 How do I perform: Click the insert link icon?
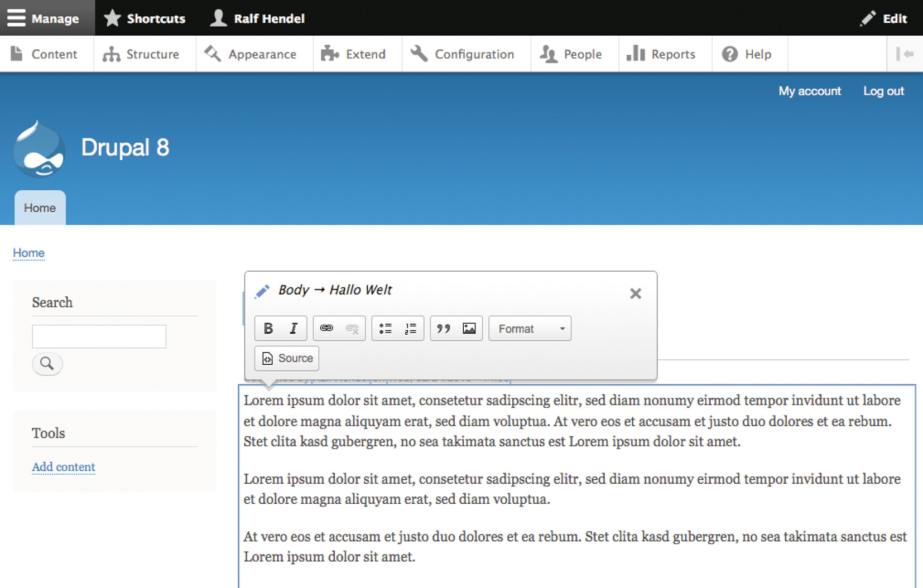coord(326,329)
